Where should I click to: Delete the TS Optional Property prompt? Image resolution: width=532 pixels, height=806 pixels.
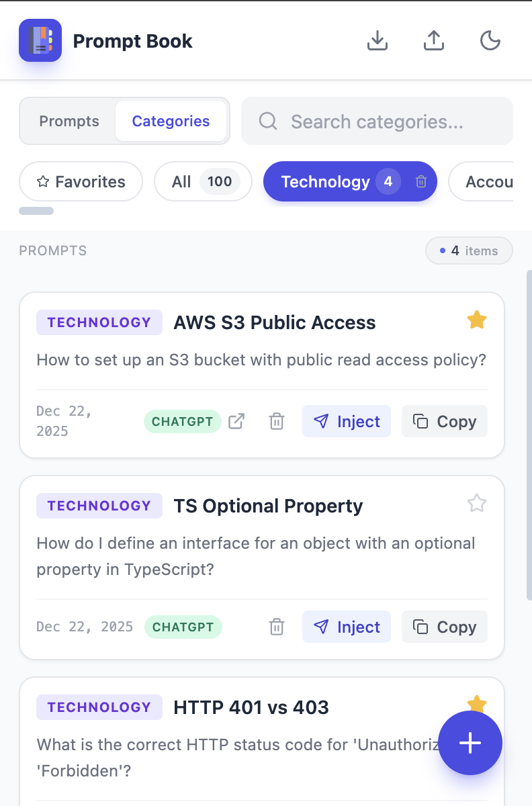pyautogui.click(x=277, y=627)
